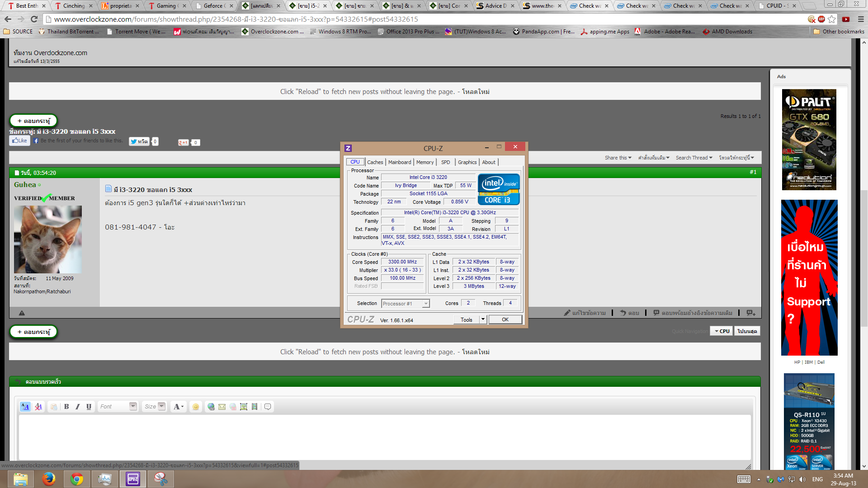
Task: Click the OK button in CPU-Z
Action: [x=505, y=319]
